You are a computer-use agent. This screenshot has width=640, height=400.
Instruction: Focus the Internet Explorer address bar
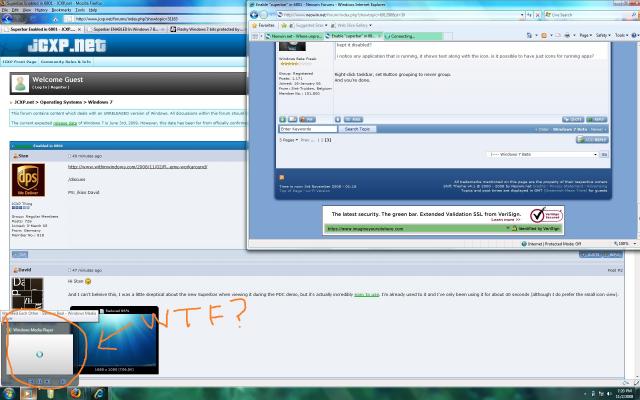click(x=398, y=15)
